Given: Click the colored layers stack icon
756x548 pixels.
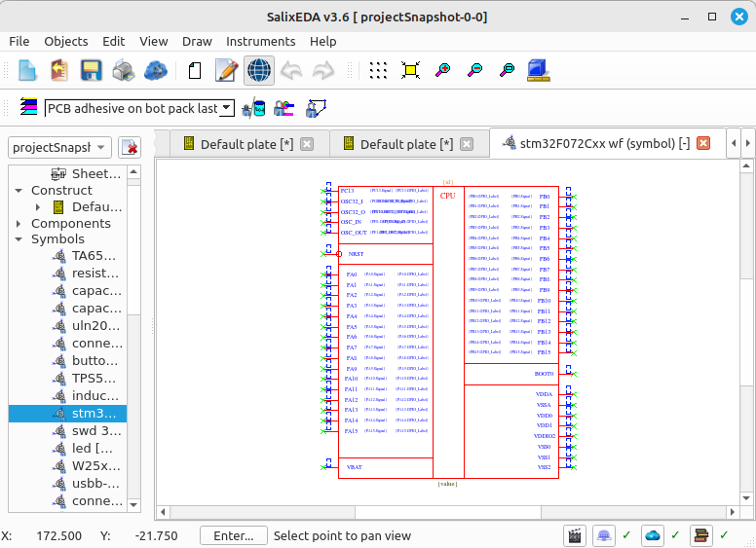Looking at the screenshot, I should point(28,106).
